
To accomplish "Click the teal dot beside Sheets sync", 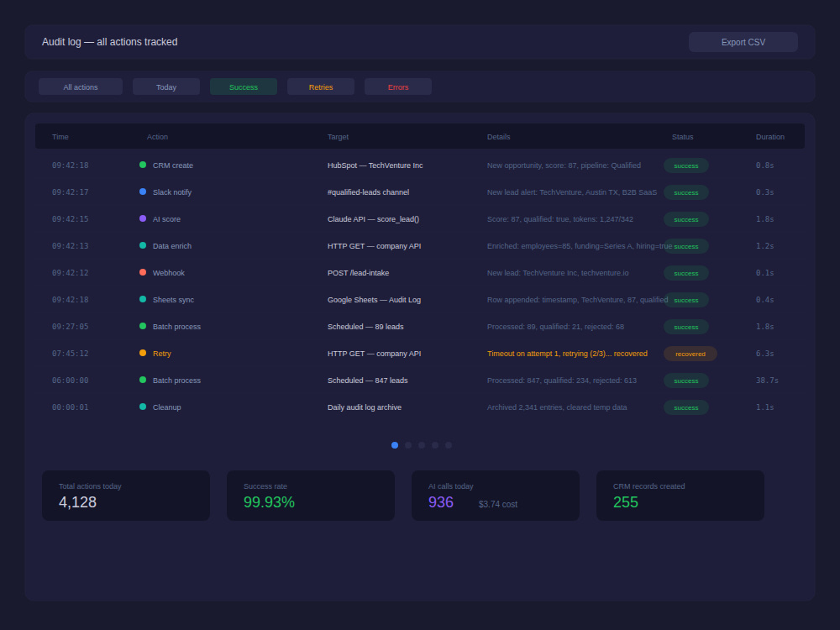I will [x=143, y=299].
